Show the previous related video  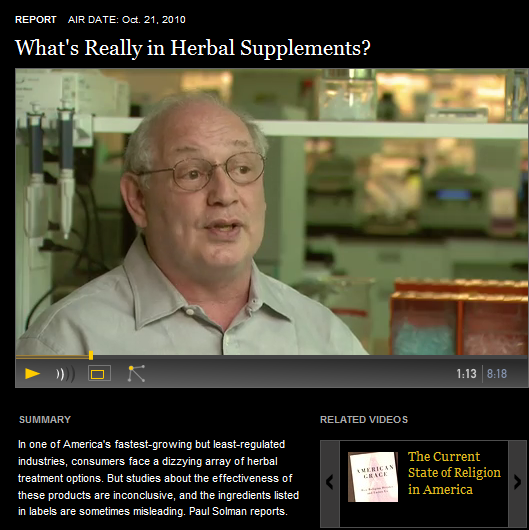(x=330, y=482)
